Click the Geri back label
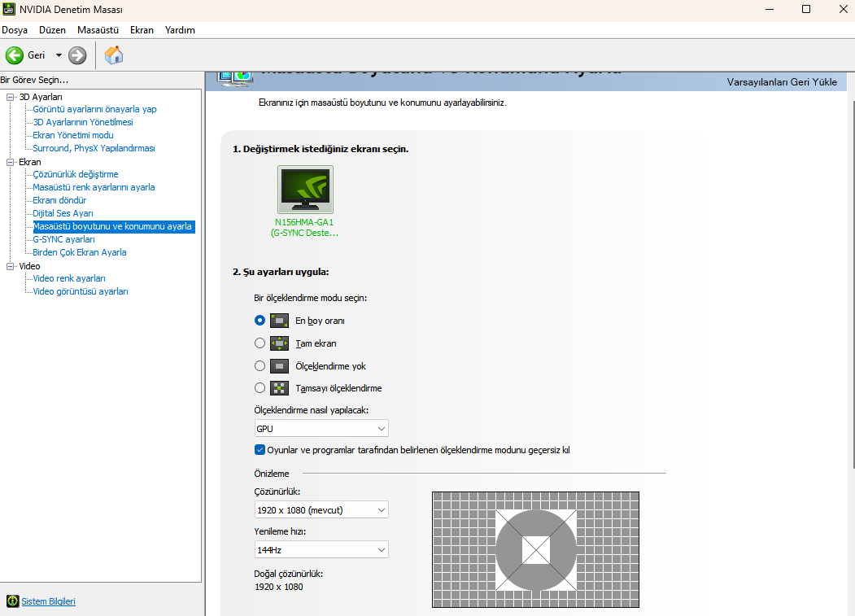Screen dimensions: 855x616 [36, 55]
